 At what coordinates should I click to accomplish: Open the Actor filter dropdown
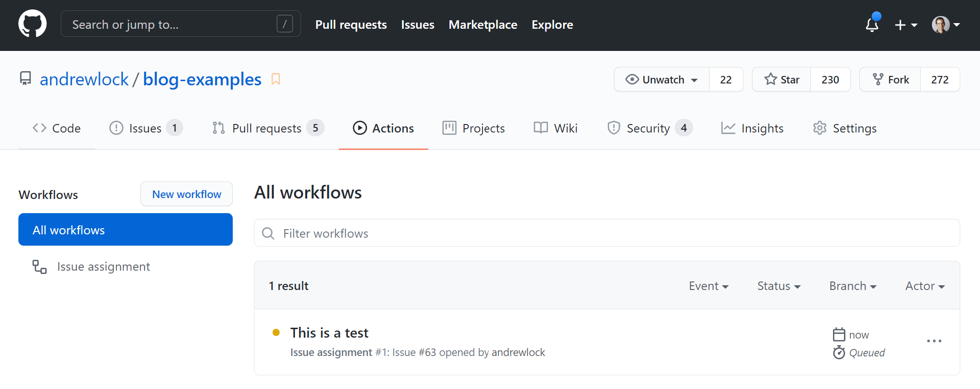pos(925,286)
